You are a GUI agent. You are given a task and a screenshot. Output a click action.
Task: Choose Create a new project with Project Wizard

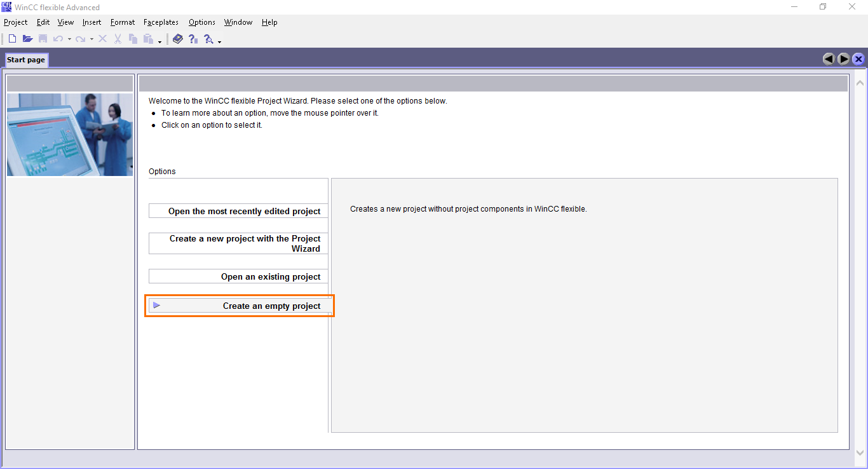(238, 243)
